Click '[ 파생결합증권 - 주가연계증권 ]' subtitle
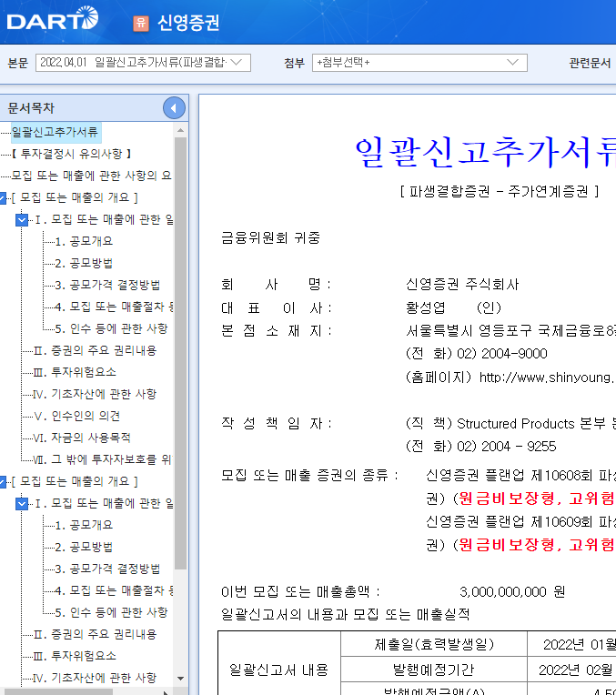This screenshot has height=695, width=616. (x=500, y=191)
